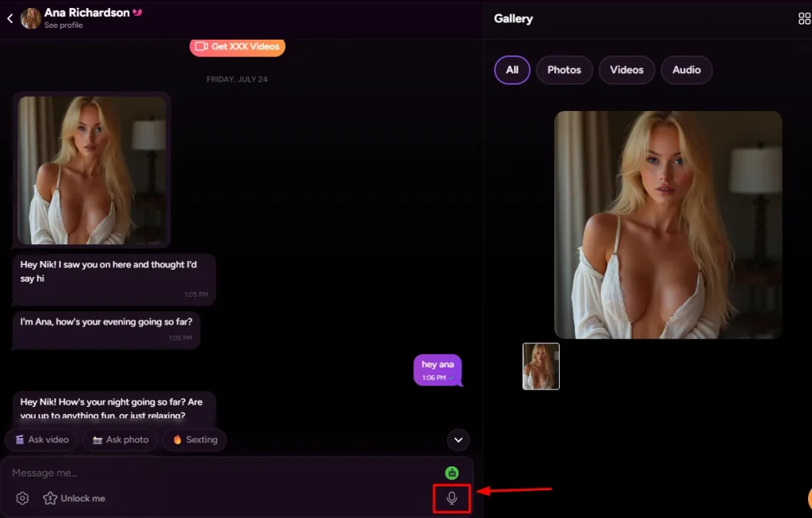Viewport: 812px width, 518px height.
Task: Click the message 'I'm Ana, how's your evening going so far?'
Action: (x=106, y=329)
